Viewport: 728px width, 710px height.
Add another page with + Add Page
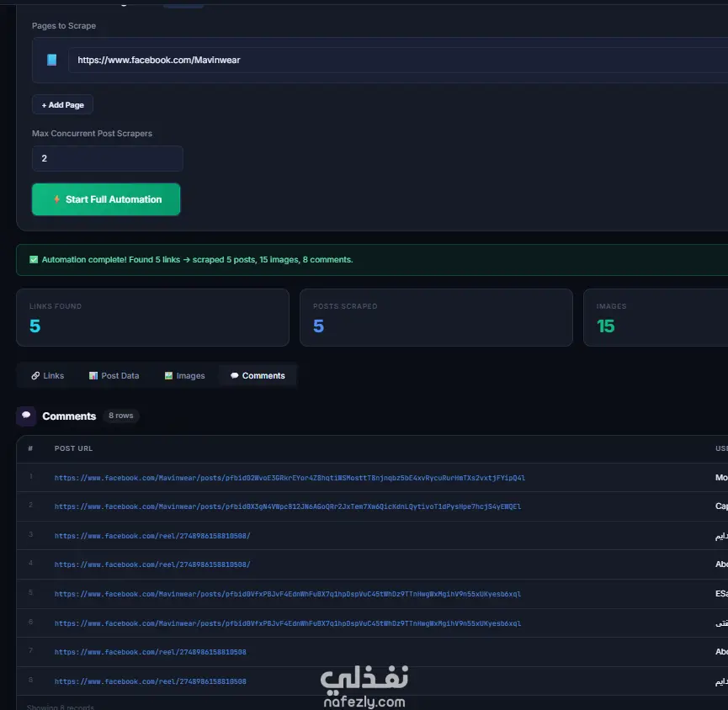[62, 105]
